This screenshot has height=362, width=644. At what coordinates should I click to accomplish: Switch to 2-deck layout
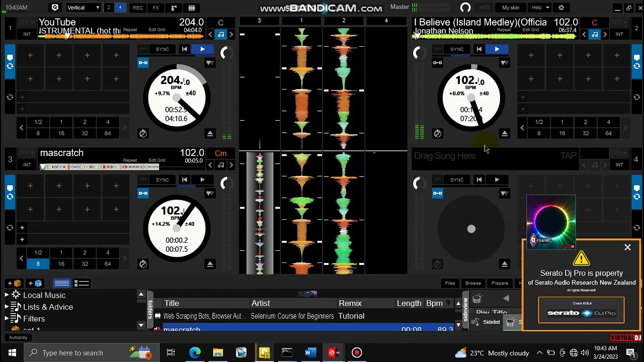[x=108, y=8]
